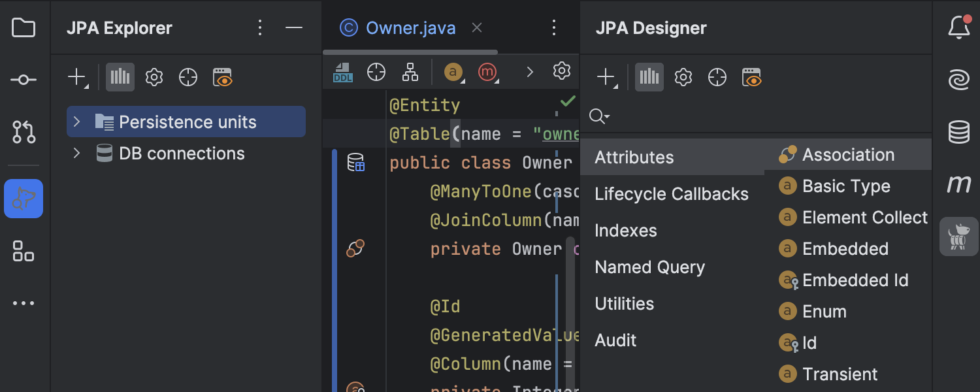The width and height of the screenshot is (980, 392).
Task: Open the method dropdown in editor toolbar
Action: [488, 72]
